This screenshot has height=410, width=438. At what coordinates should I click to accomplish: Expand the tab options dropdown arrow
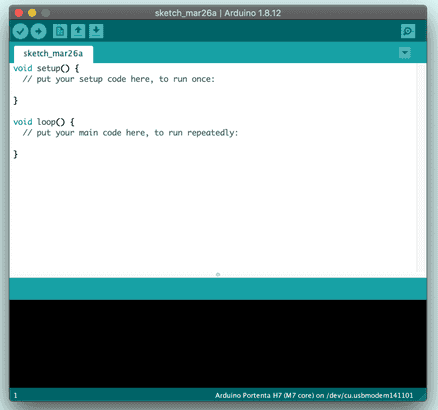click(405, 53)
